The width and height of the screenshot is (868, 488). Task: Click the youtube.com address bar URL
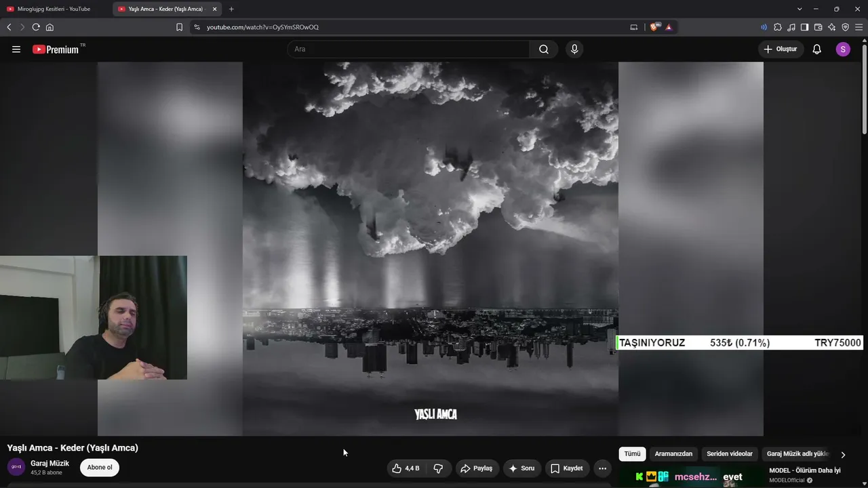262,27
